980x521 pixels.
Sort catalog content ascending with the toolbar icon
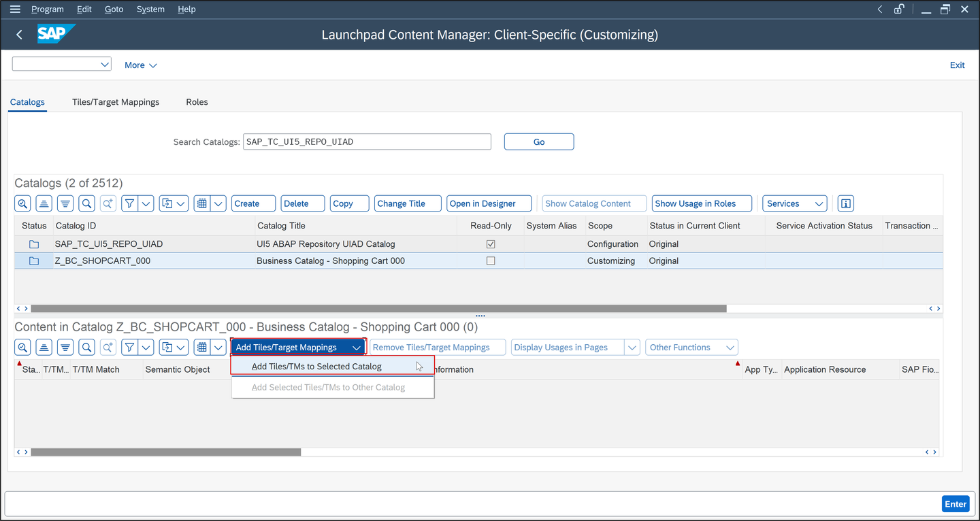coord(44,348)
